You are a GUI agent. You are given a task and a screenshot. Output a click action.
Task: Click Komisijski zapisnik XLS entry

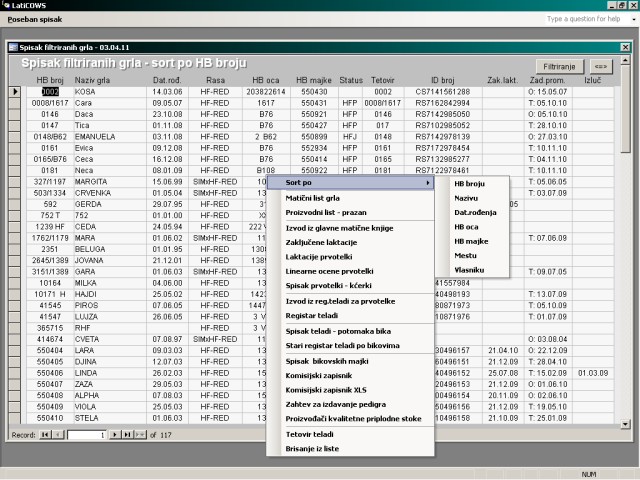point(325,389)
